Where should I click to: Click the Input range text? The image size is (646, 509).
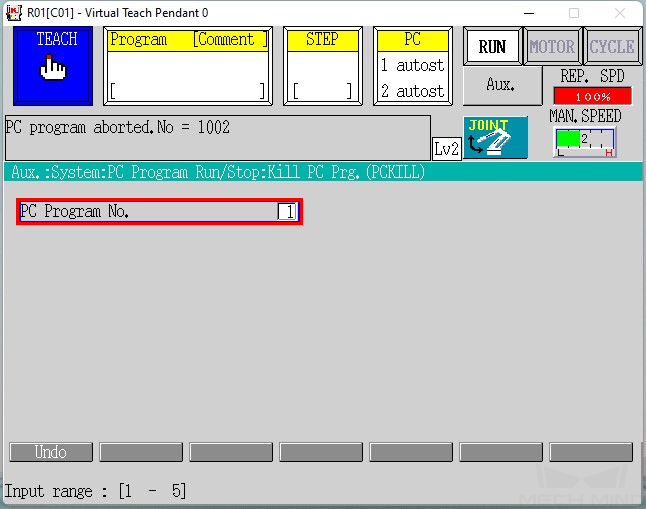click(x=95, y=491)
